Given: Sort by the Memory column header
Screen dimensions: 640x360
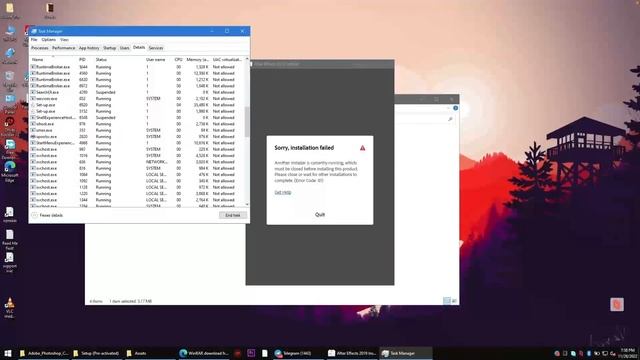Looking at the screenshot, I should tap(198, 60).
